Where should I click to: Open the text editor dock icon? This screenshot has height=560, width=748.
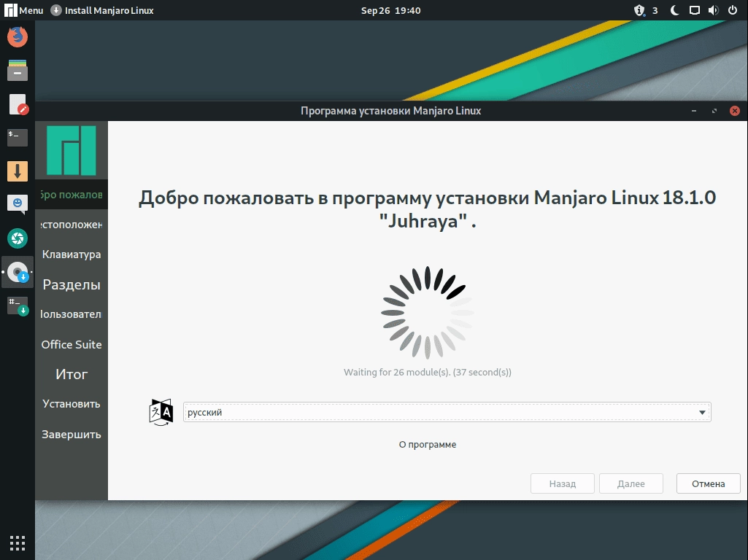coord(18,104)
